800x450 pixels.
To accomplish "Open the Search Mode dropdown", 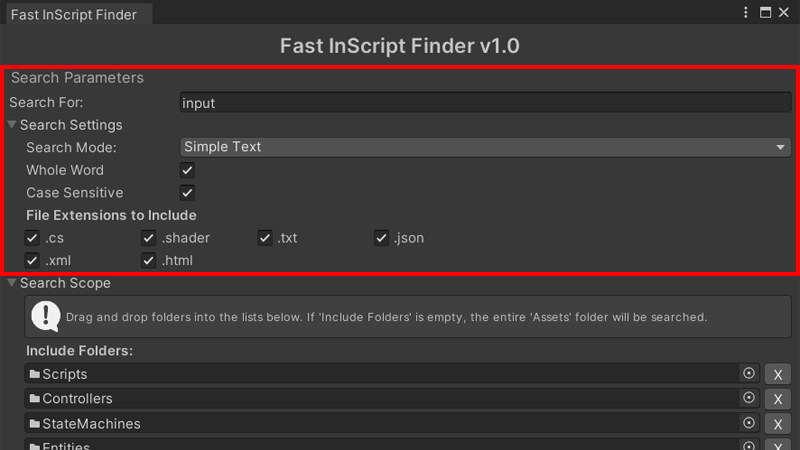I will 485,147.
